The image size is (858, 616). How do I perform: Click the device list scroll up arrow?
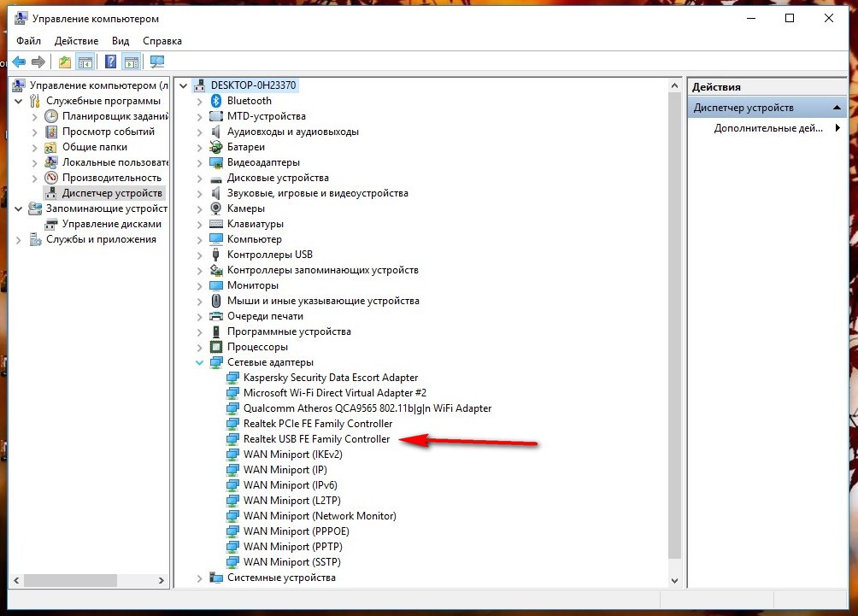[x=674, y=86]
